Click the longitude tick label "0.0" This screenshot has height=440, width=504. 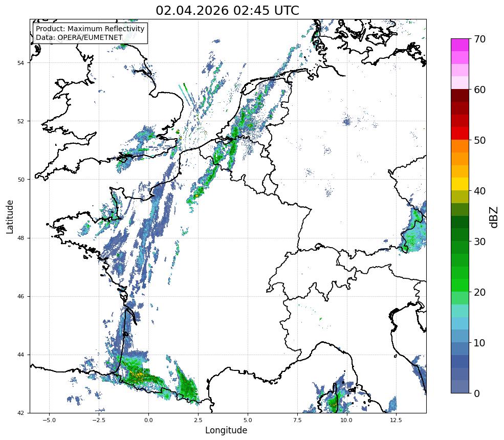point(148,420)
